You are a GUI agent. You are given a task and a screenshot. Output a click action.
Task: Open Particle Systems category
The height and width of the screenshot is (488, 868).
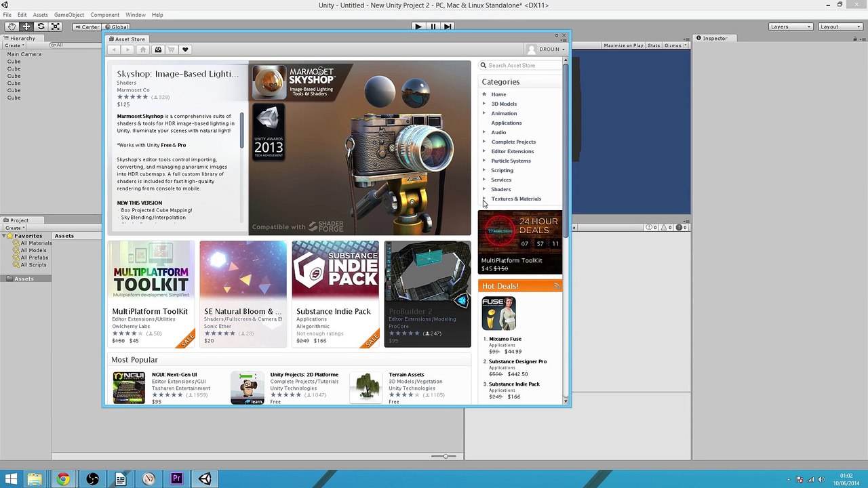[x=511, y=161]
